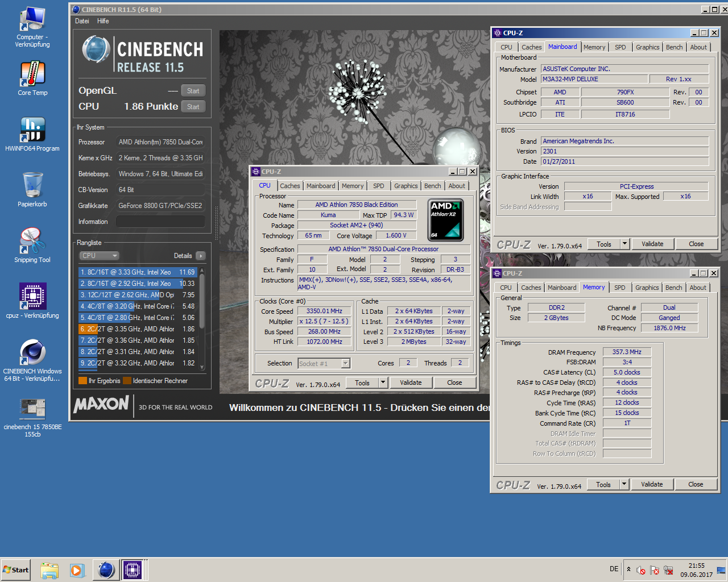Click Close in the Memory CPU-Z window
This screenshot has width=728, height=582.
click(x=696, y=484)
